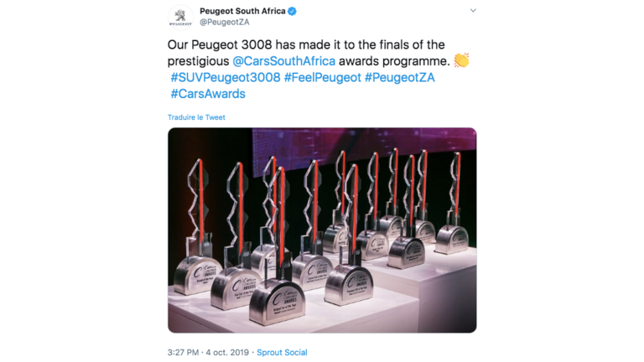The width and height of the screenshot is (644, 362).
Task: Follow the #CarsAwards hashtag link
Action: click(208, 94)
